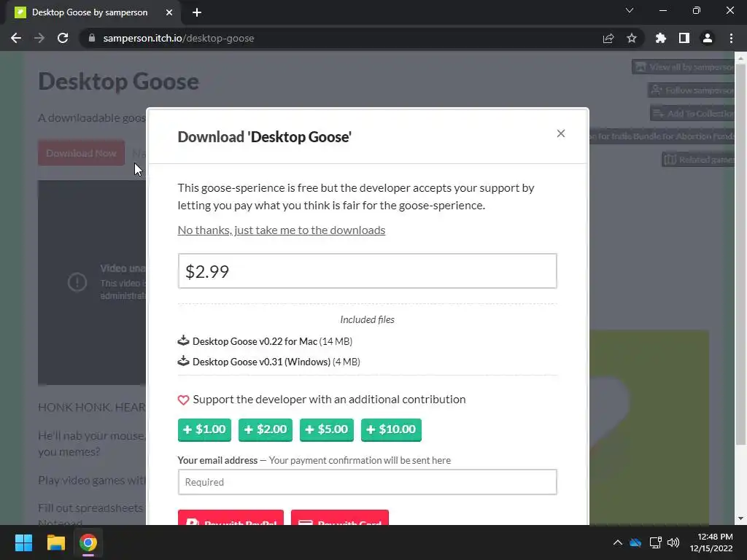Open the Chrome three-dot menu
This screenshot has width=747, height=560.
click(731, 38)
